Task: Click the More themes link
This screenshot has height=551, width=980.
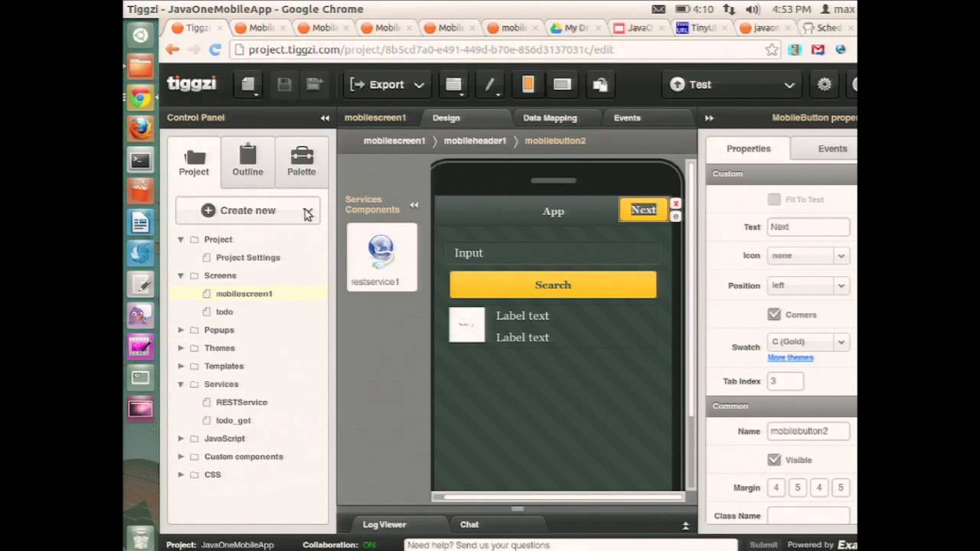Action: click(x=790, y=357)
